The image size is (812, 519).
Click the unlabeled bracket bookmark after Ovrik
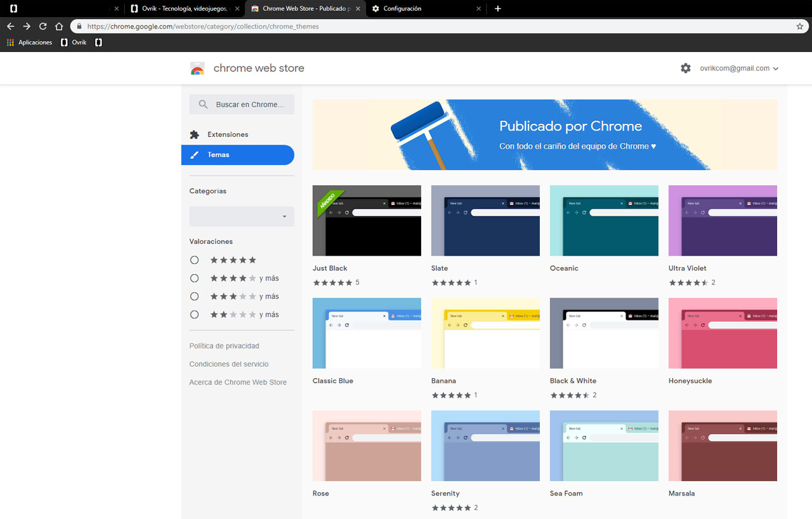tap(98, 43)
